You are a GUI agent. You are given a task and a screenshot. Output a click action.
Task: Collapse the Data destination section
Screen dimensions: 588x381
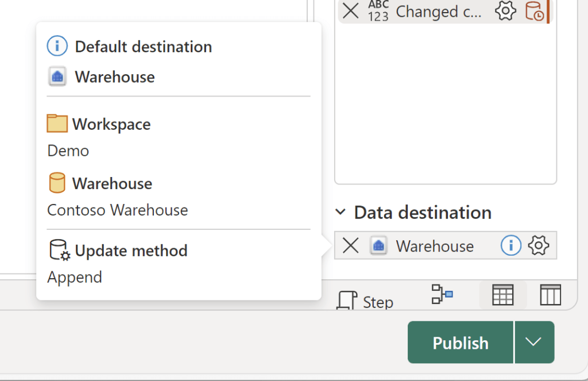(341, 213)
